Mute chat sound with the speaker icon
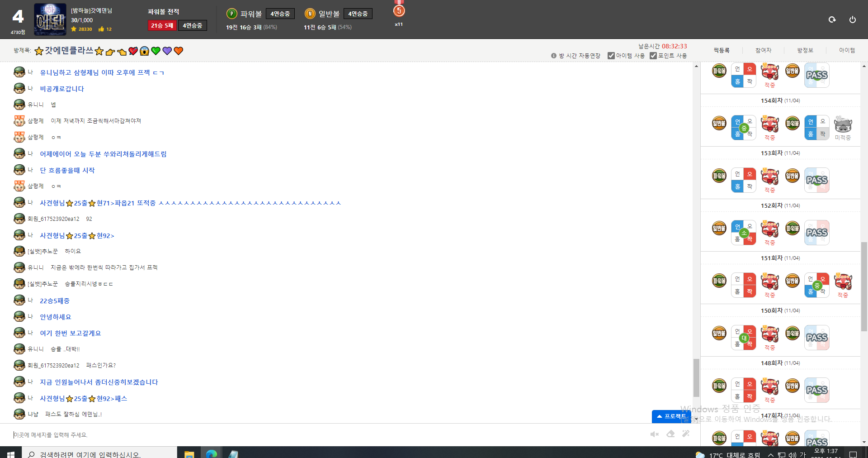The height and width of the screenshot is (458, 868). (x=654, y=434)
